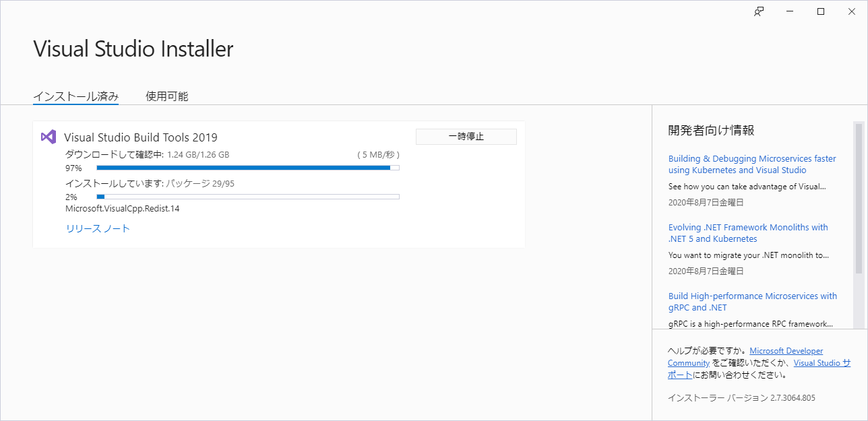
Task: Open the リリース ノート link
Action: point(98,228)
